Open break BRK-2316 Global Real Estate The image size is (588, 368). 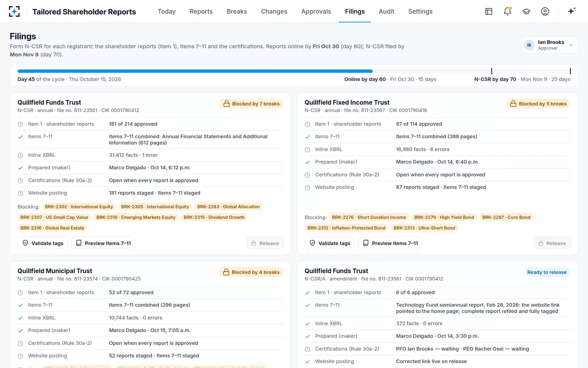[52, 228]
